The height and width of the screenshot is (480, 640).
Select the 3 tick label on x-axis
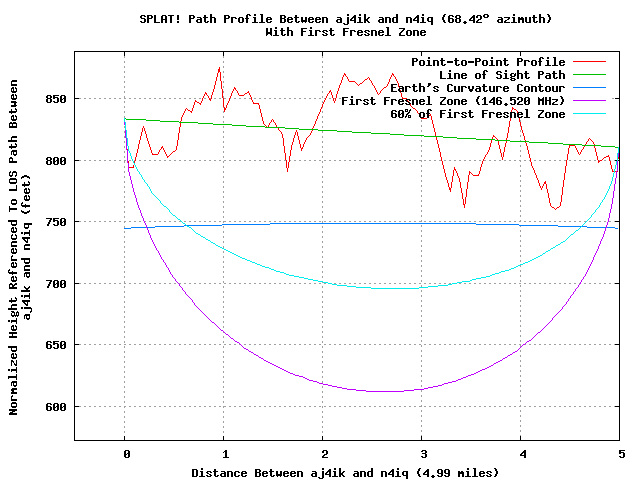click(x=421, y=453)
